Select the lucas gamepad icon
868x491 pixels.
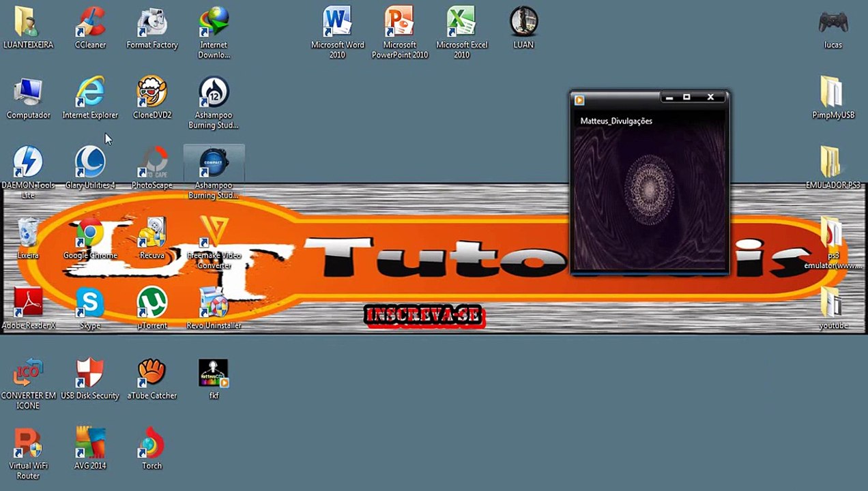point(833,27)
